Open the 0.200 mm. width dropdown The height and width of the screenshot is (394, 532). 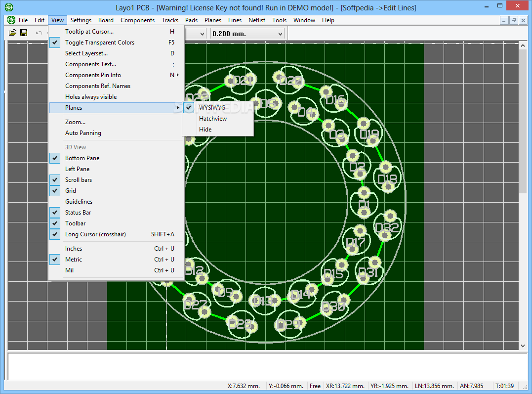pyautogui.click(x=280, y=34)
